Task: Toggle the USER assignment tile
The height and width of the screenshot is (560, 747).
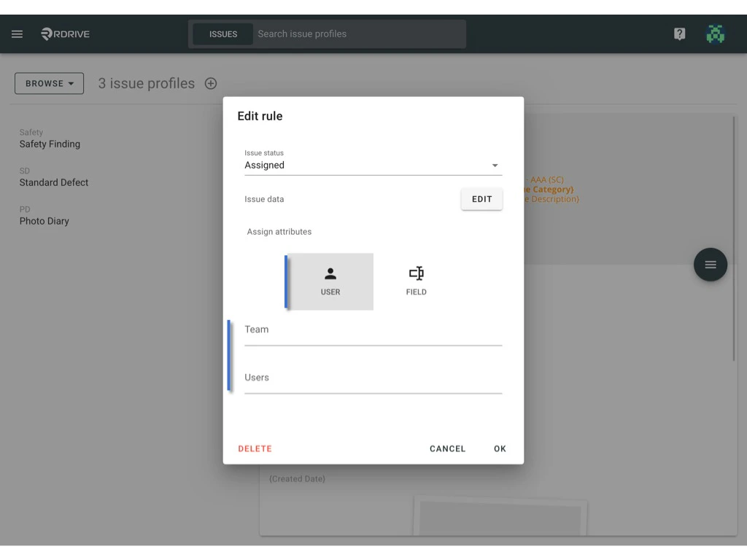Action: click(330, 281)
